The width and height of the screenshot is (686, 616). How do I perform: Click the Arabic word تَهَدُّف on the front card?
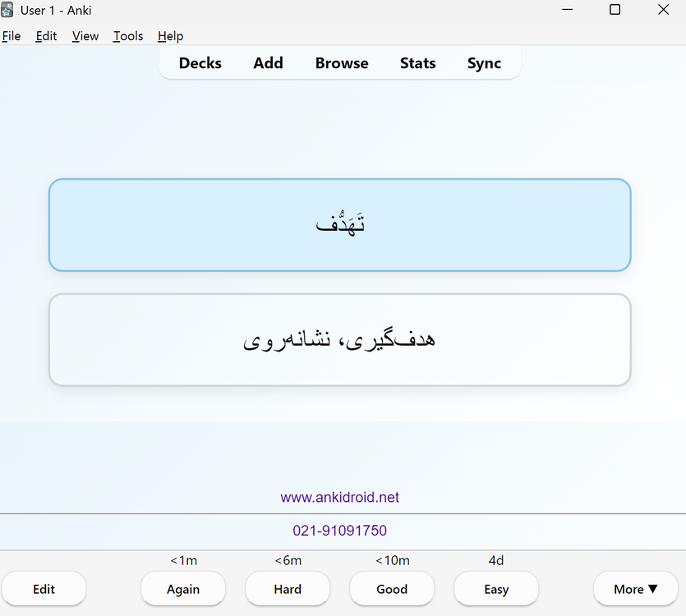tap(340, 223)
